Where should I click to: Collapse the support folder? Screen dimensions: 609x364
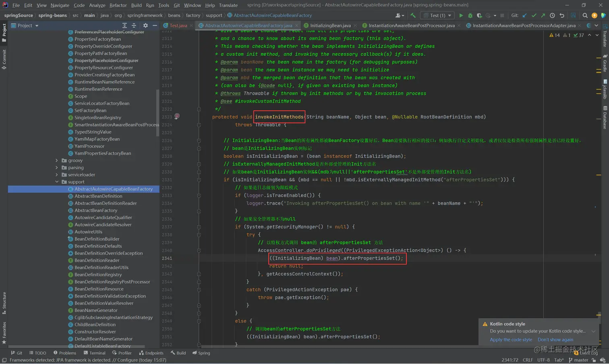pyautogui.click(x=57, y=182)
